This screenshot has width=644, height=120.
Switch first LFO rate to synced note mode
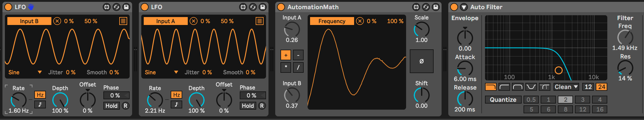click(40, 104)
